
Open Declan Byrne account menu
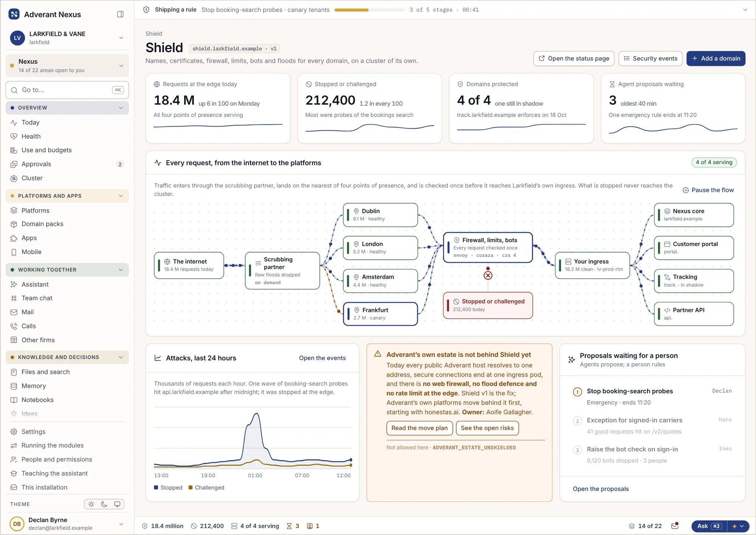67,524
